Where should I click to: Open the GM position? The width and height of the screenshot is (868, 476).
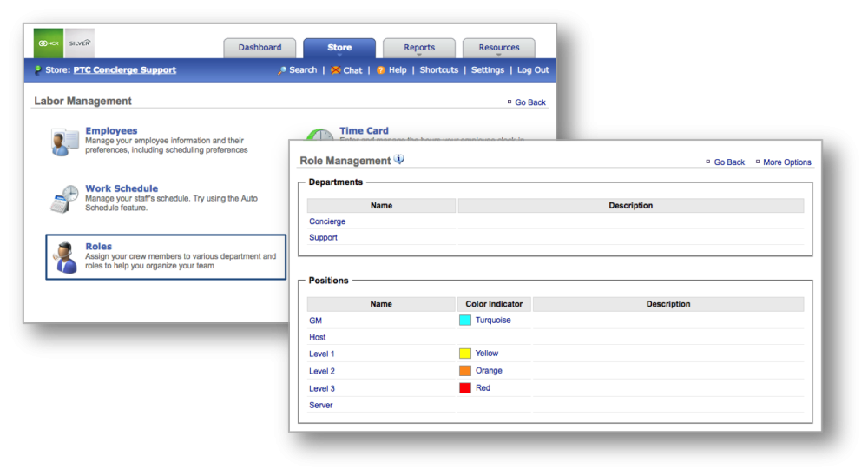click(x=316, y=321)
